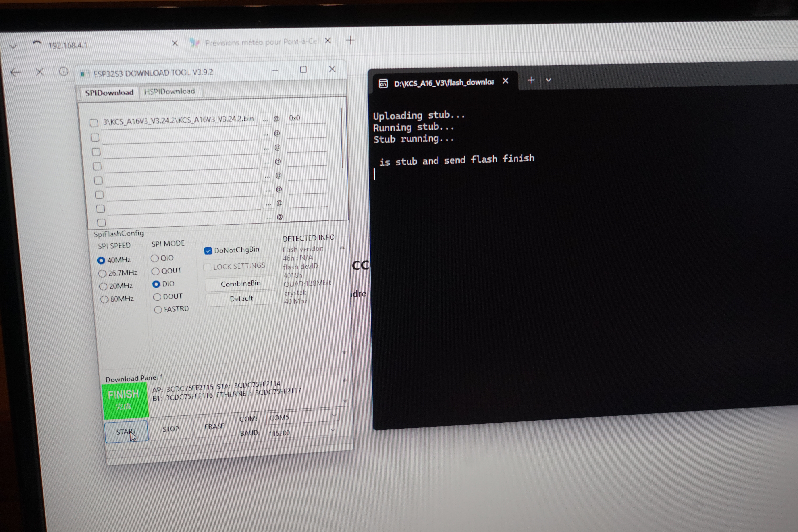Close the 192.168.4.1 browser tab

(175, 43)
